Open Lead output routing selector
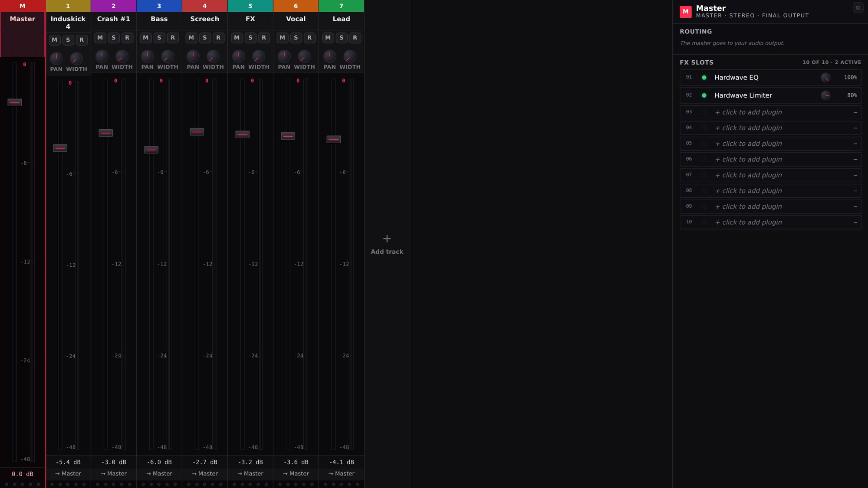The image size is (868, 488). pos(342,474)
